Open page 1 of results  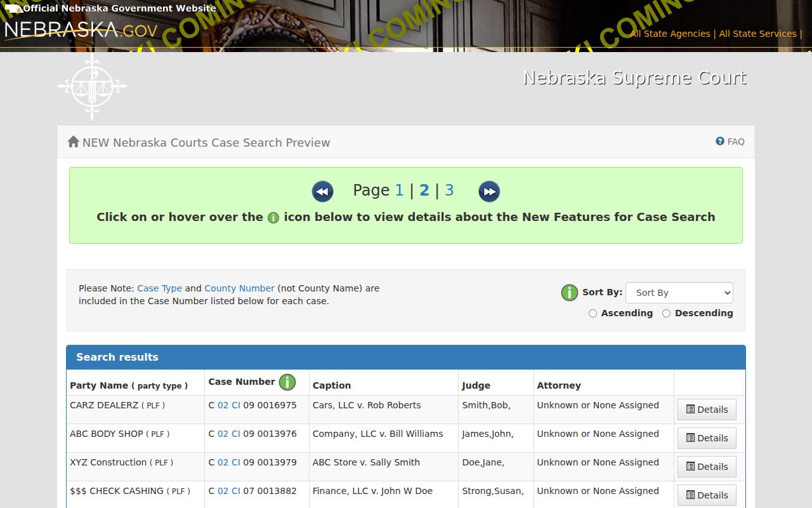point(399,190)
